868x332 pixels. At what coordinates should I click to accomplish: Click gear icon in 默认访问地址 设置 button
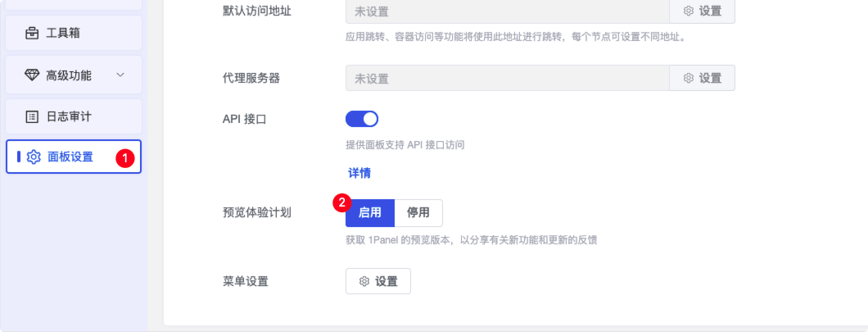[x=689, y=11]
